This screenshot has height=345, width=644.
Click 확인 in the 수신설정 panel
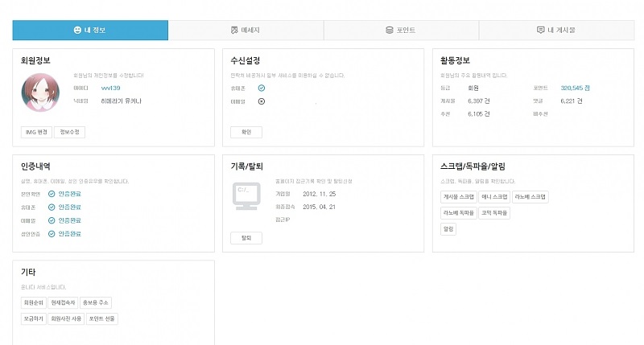pos(246,132)
